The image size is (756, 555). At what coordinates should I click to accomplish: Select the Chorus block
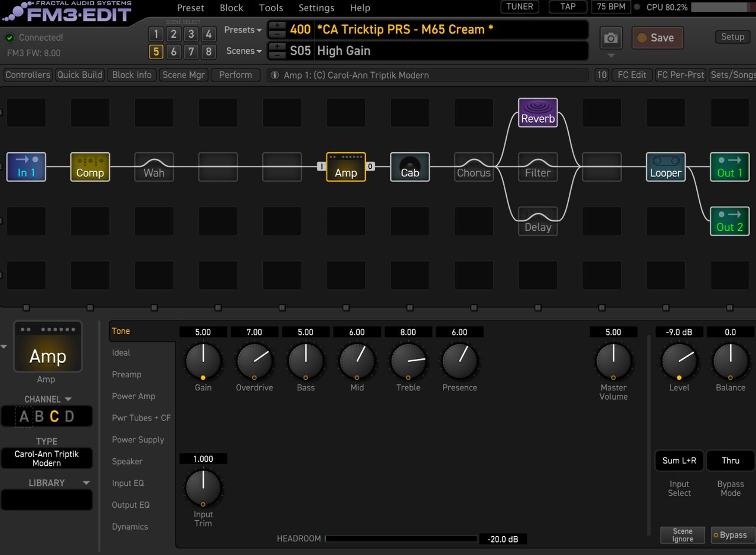click(474, 166)
